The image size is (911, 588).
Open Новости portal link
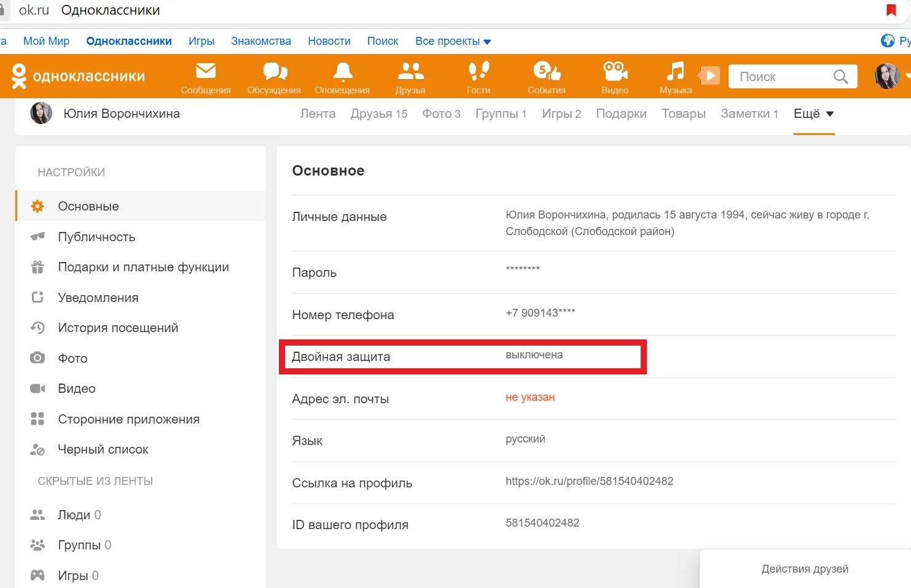[329, 41]
